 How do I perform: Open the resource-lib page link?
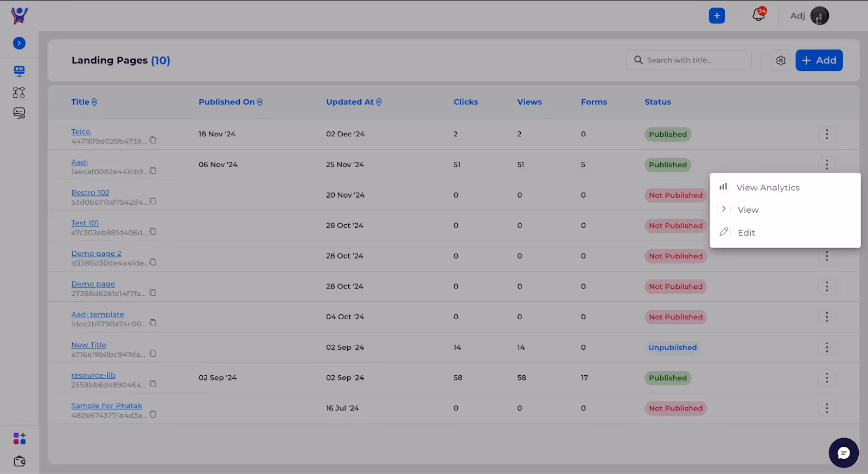(x=93, y=375)
